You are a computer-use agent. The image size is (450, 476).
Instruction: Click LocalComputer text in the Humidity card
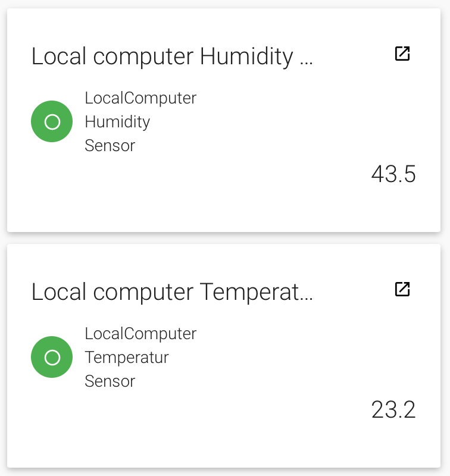[x=140, y=98]
